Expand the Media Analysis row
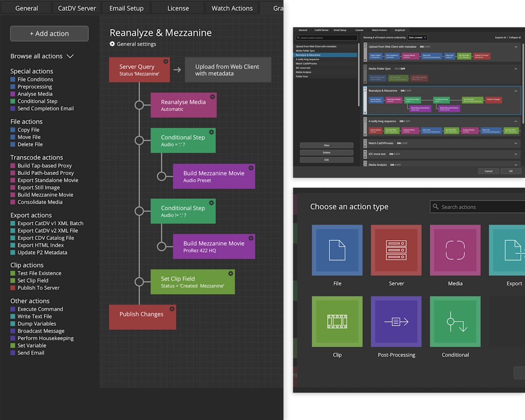This screenshot has width=525, height=420. [x=516, y=165]
